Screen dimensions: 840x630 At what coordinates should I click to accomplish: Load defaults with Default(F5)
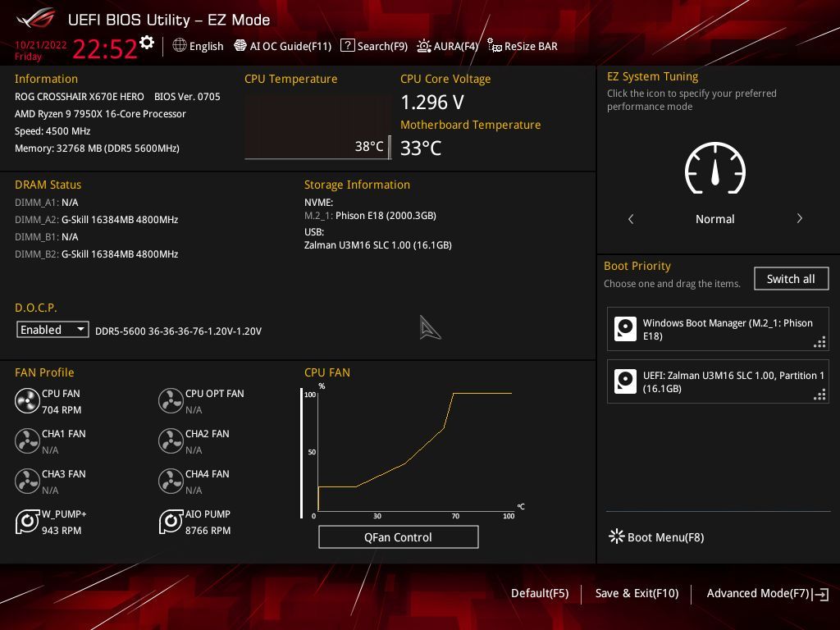click(x=540, y=593)
